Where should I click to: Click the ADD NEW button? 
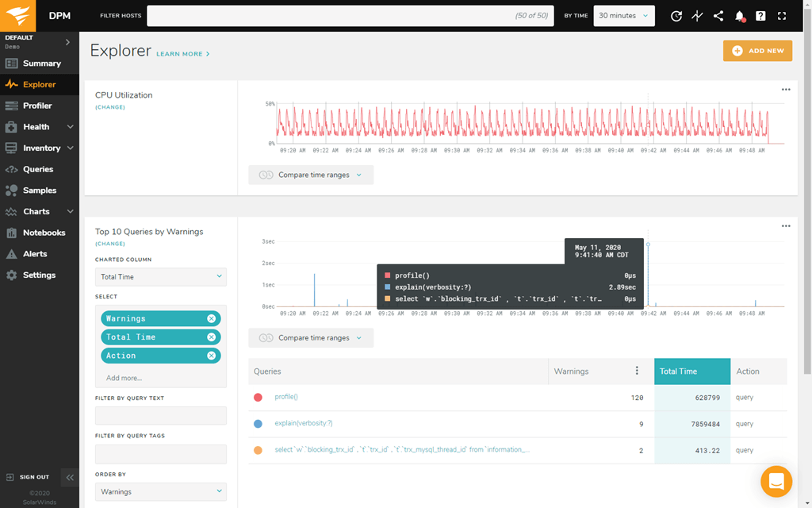(757, 50)
